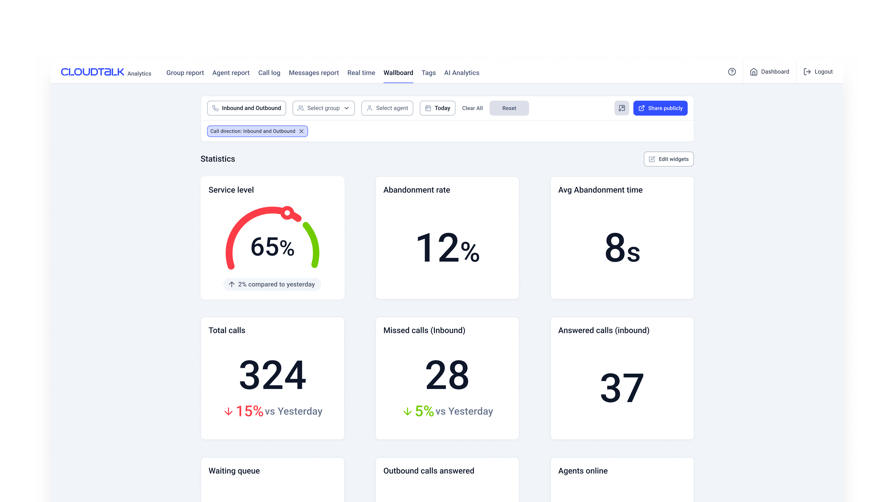The height and width of the screenshot is (502, 894).
Task: Click the Outbound calls answered widget title
Action: pyautogui.click(x=429, y=471)
